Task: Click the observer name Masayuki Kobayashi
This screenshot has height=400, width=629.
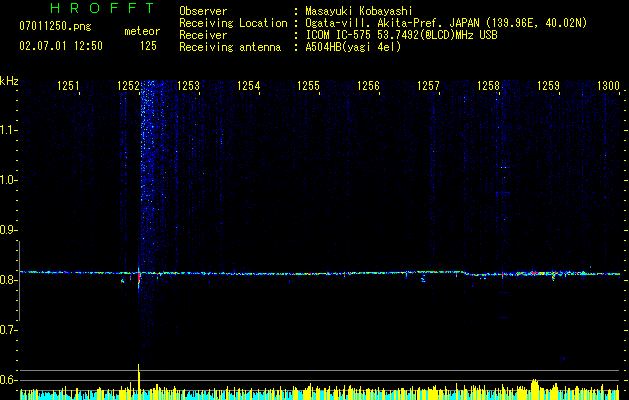Action: click(x=359, y=12)
